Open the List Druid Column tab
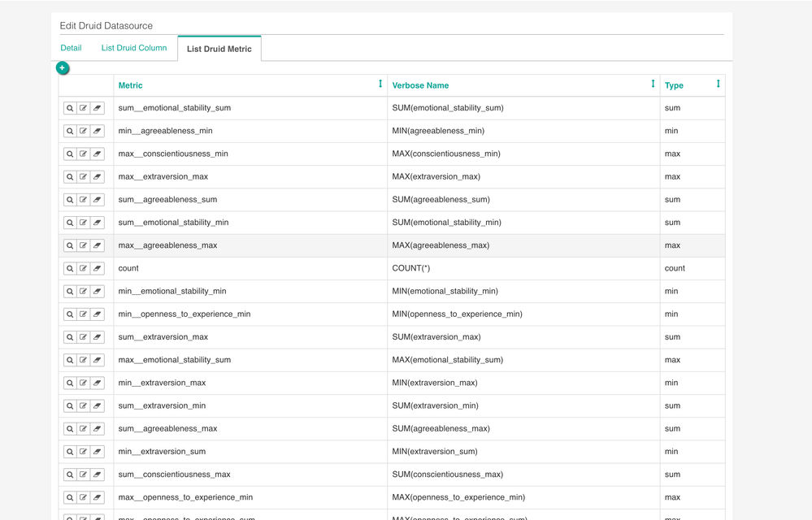Viewport: 812px width, 520px height. point(133,48)
